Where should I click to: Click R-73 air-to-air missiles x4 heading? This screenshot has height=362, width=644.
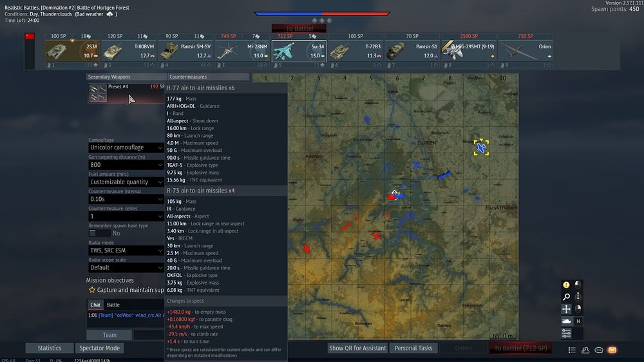pyautogui.click(x=201, y=191)
